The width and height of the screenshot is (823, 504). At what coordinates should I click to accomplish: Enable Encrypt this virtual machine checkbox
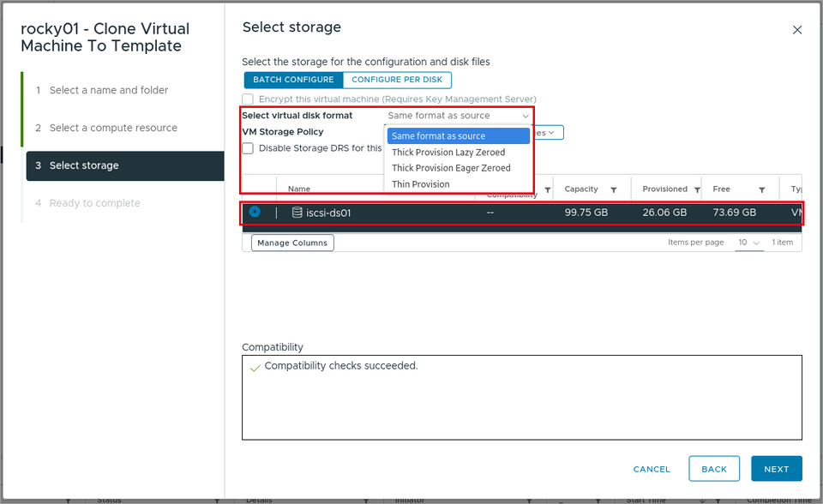248,99
